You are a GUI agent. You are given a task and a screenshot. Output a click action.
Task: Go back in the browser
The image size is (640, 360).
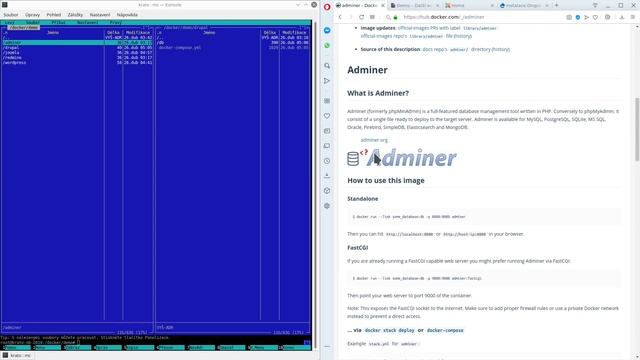point(340,17)
